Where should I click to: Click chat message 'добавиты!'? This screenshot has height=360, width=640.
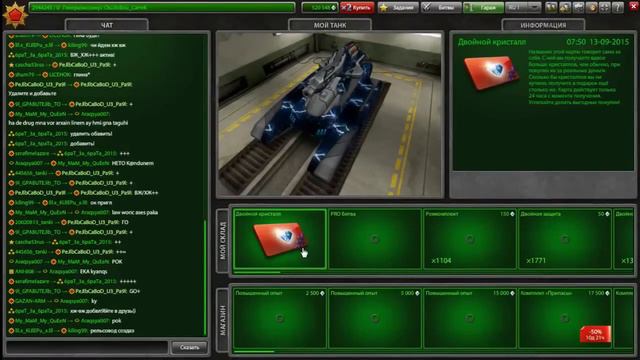tap(82, 143)
